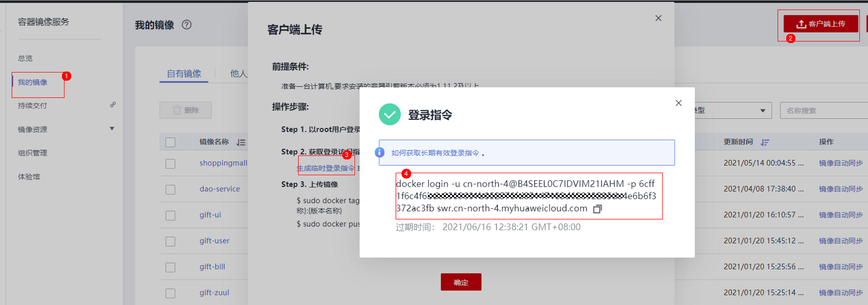Focus the 名称搜索 search field
This screenshot has width=868, height=305.
[824, 110]
